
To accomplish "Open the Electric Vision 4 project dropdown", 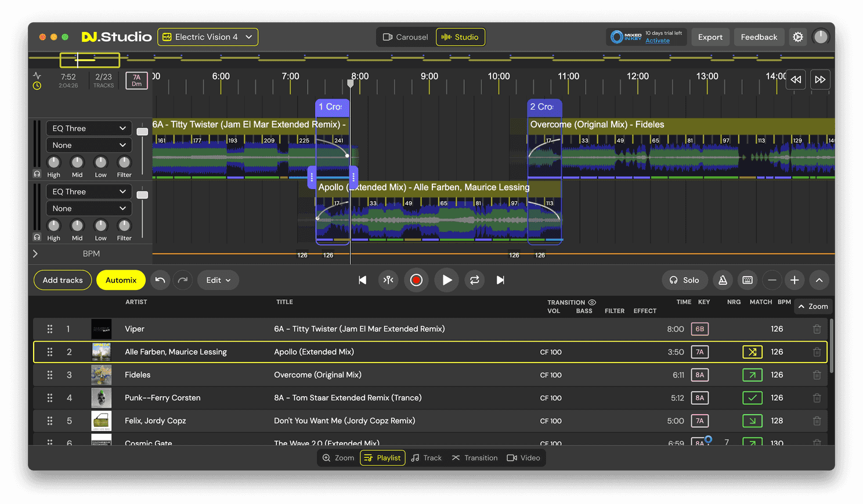I will 208,37.
